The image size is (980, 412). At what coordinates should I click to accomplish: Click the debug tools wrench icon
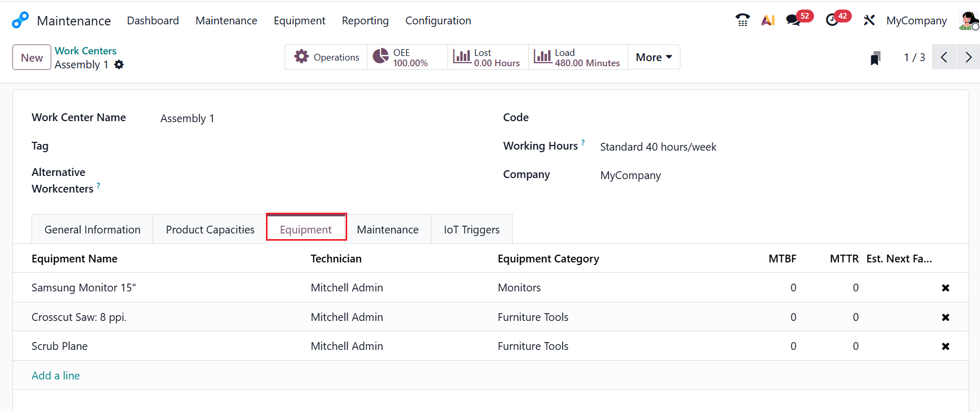tap(869, 20)
